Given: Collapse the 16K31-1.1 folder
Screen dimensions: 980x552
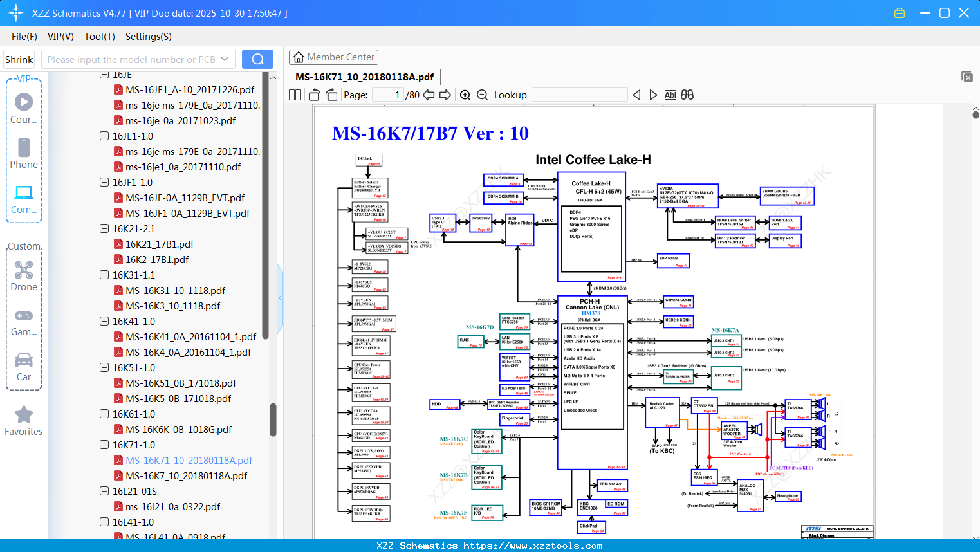Looking at the screenshot, I should pyautogui.click(x=104, y=275).
